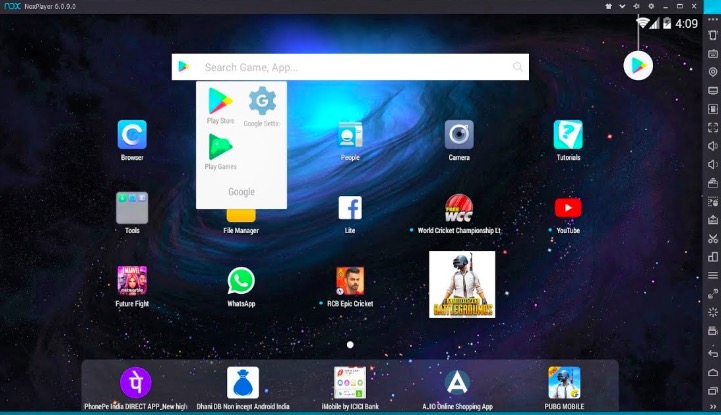Click the magnifier search icon
The width and height of the screenshot is (721, 415).
point(518,67)
